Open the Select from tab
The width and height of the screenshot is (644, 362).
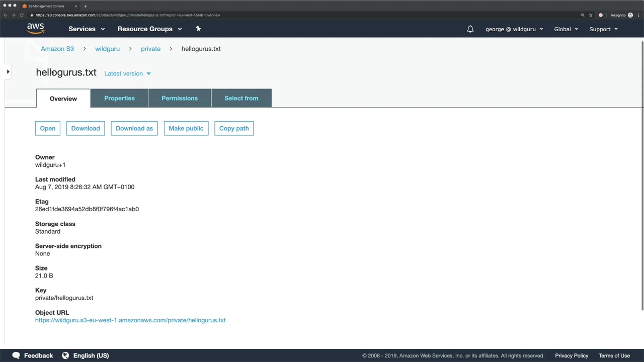coord(242,98)
